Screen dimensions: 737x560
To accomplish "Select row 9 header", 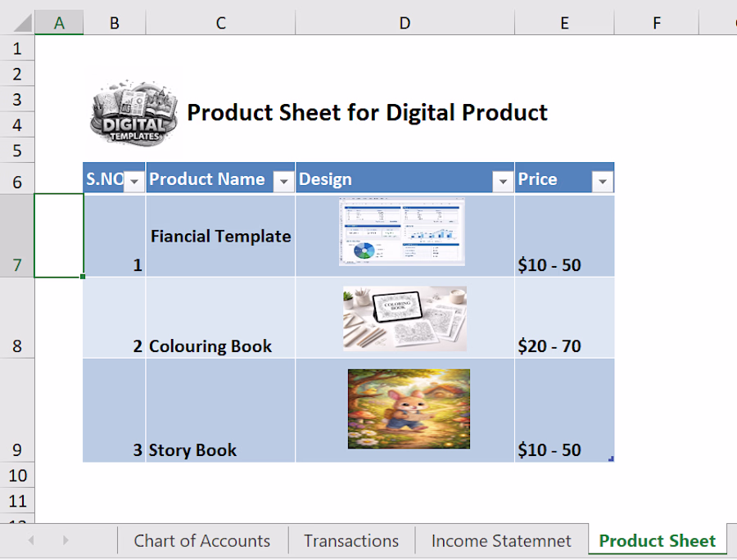I will coord(17,411).
